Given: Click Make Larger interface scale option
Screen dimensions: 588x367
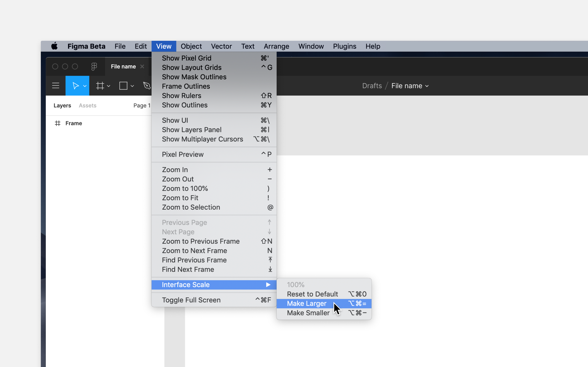Looking at the screenshot, I should pyautogui.click(x=306, y=304).
